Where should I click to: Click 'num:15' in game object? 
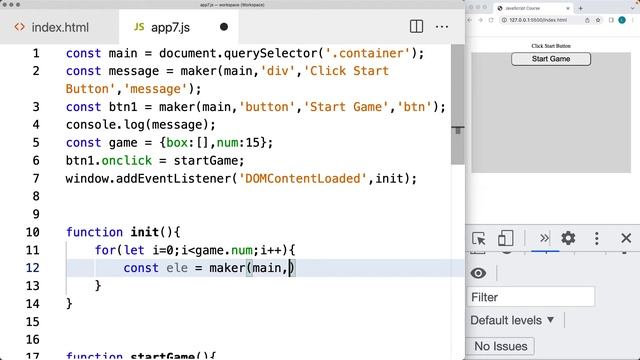tap(238, 143)
